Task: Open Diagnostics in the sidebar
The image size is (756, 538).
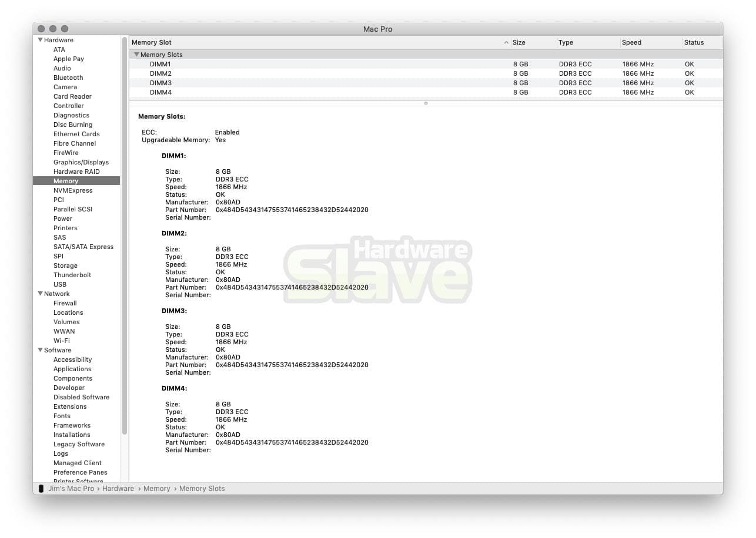Action: click(x=71, y=115)
